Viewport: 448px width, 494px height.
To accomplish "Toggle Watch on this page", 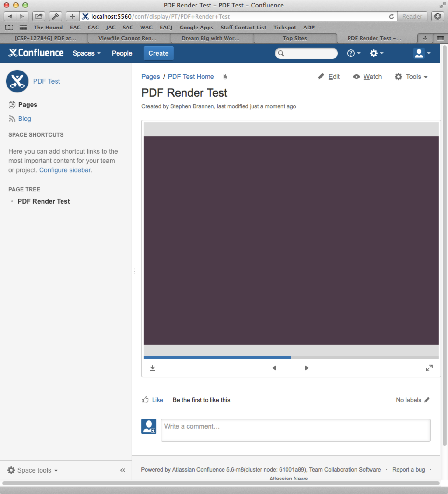I will click(367, 77).
